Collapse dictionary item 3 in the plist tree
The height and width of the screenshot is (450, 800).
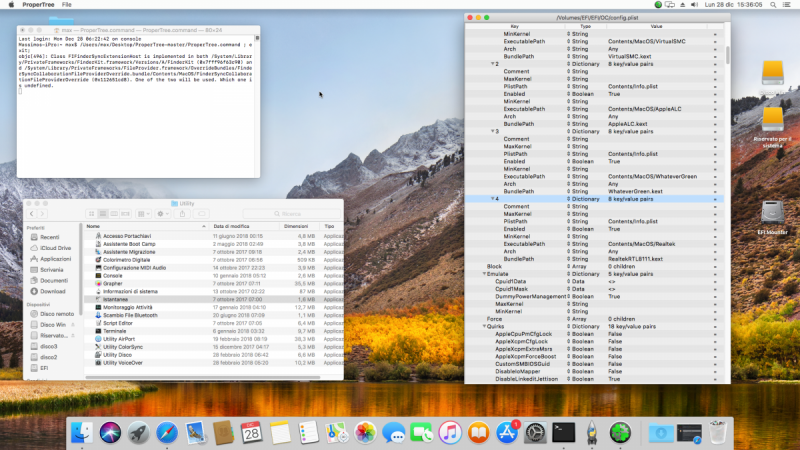[490, 131]
